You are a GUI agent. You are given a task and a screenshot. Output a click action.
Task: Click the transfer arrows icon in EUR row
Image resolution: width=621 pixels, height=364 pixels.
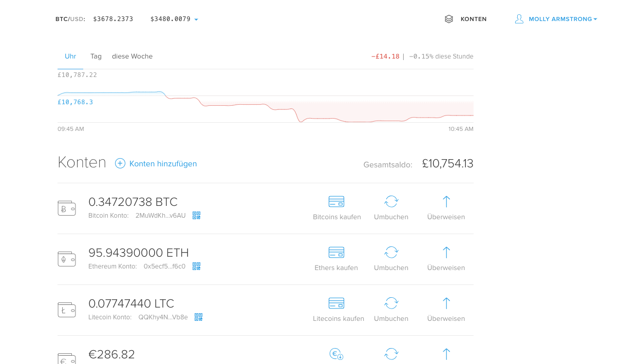click(x=391, y=354)
